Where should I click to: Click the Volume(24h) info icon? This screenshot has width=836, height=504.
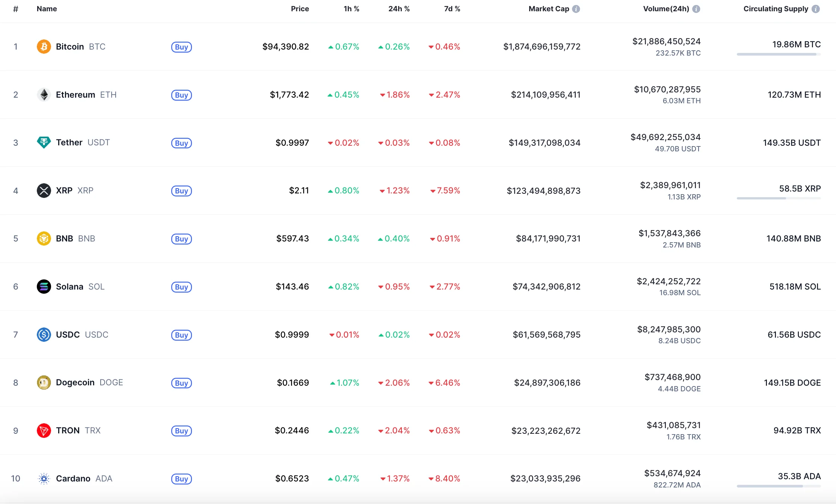point(696,9)
